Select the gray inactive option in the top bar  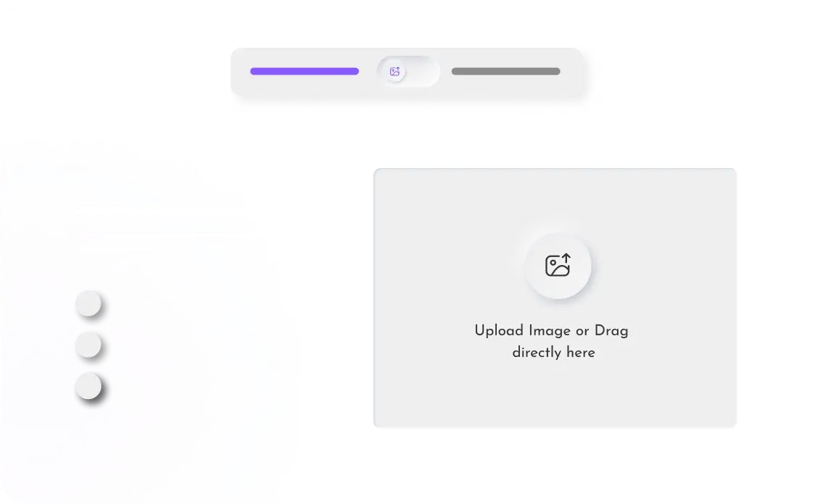coord(505,72)
